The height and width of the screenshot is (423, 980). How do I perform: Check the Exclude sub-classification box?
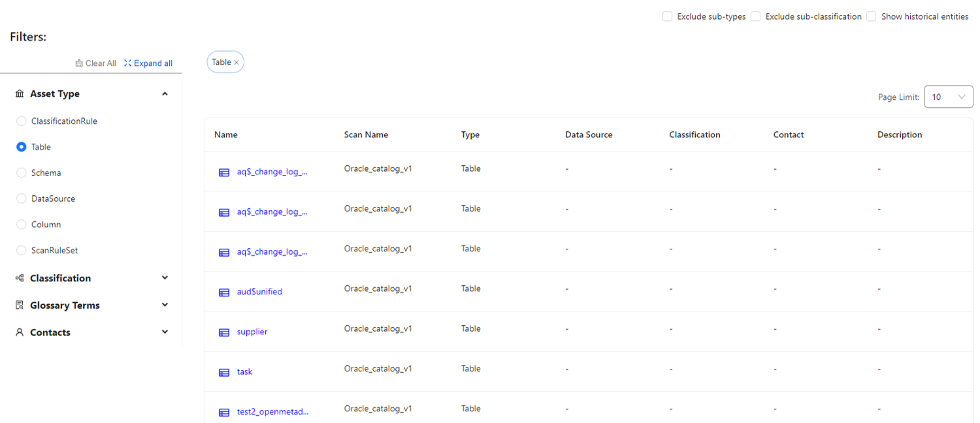[755, 16]
